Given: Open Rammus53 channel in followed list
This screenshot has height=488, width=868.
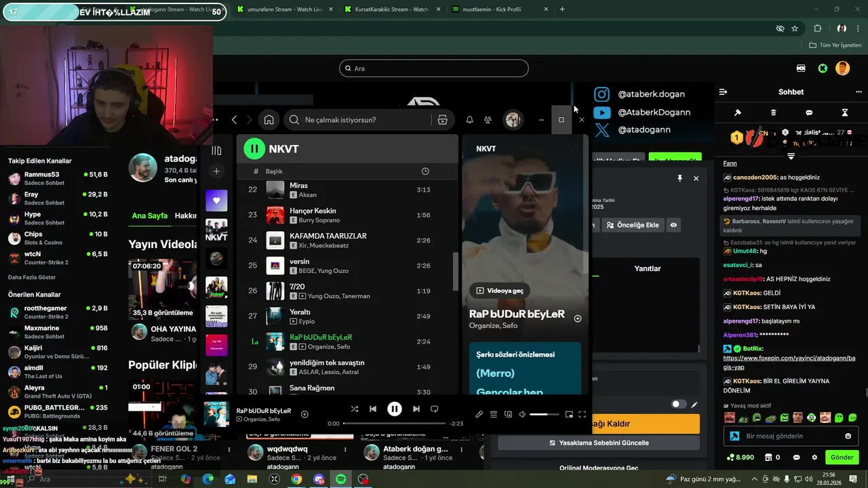Looking at the screenshot, I should [58, 179].
